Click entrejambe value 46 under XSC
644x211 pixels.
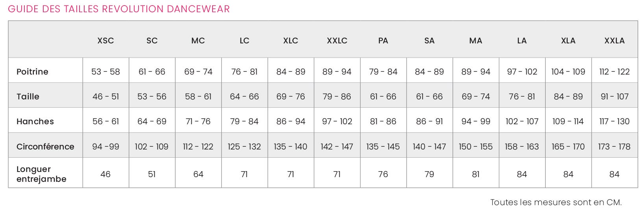(x=105, y=174)
